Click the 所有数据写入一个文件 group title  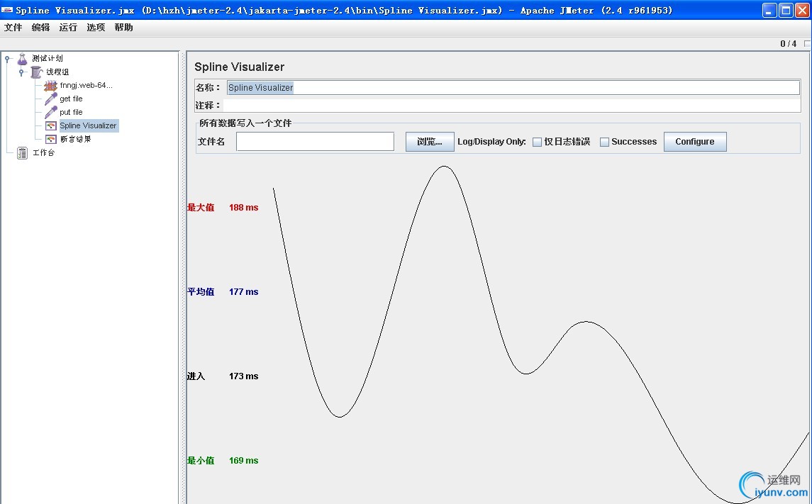coord(245,123)
